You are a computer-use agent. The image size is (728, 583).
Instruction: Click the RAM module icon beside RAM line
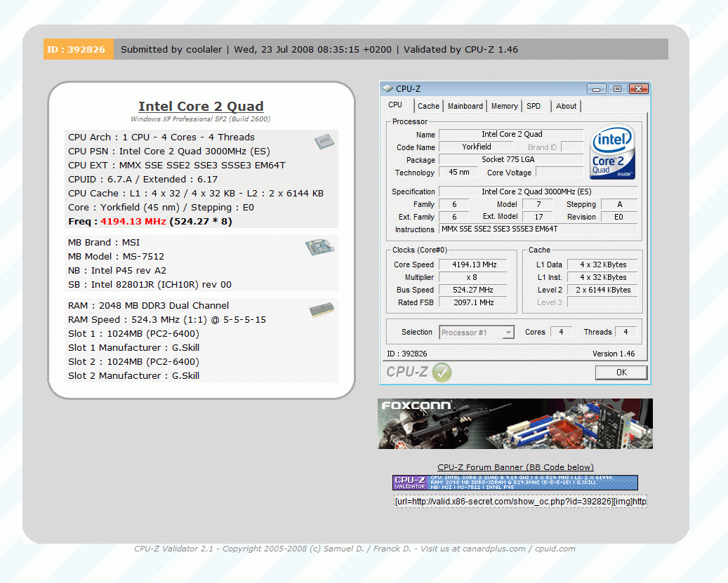pyautogui.click(x=322, y=310)
